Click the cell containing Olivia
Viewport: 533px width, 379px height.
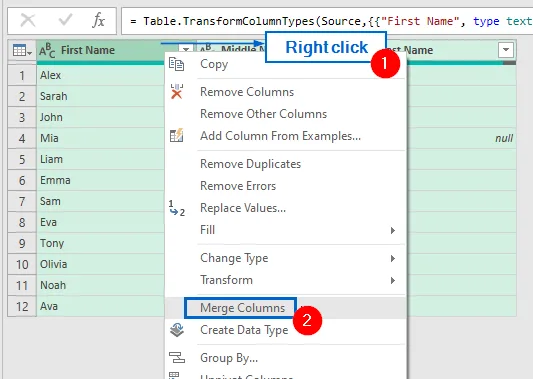101,264
